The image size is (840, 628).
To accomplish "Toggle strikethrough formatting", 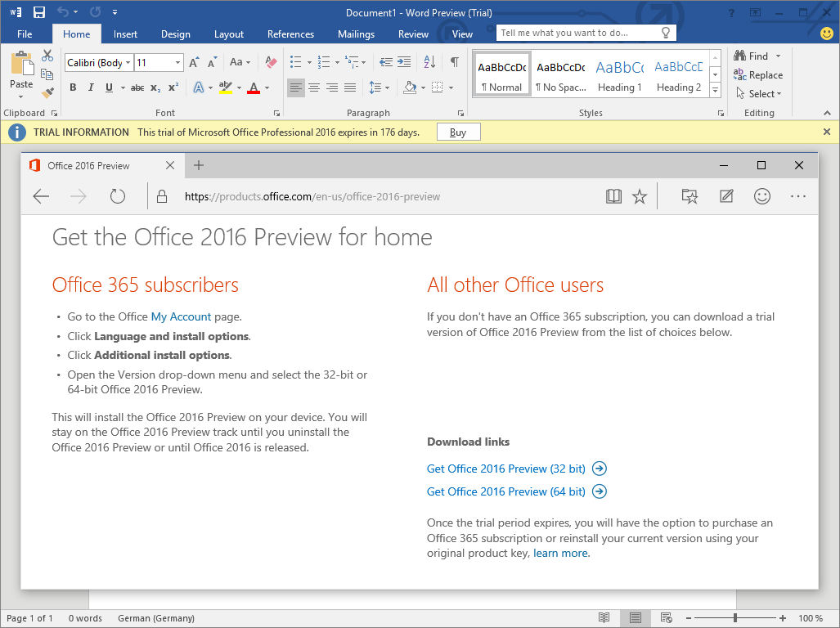I will (137, 87).
